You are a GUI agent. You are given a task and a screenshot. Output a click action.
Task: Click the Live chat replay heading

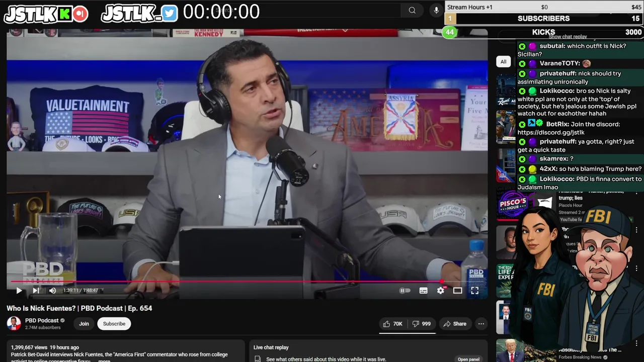(x=271, y=347)
